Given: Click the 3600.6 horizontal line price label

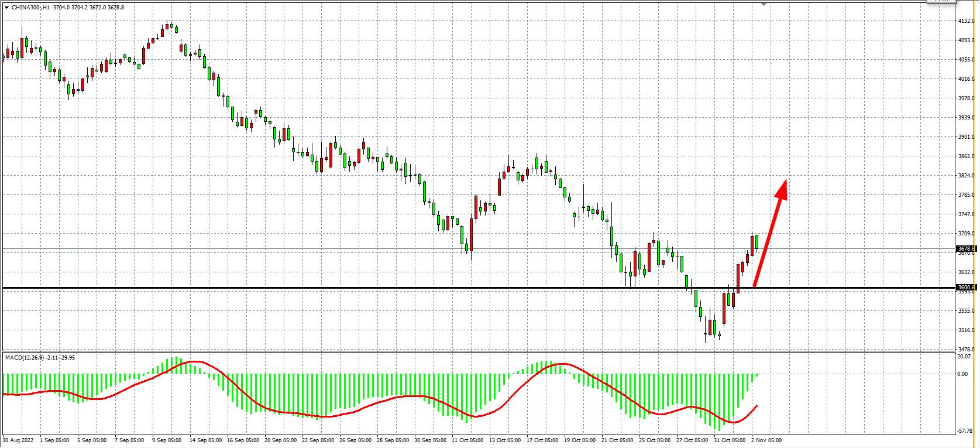Looking at the screenshot, I should (x=965, y=287).
